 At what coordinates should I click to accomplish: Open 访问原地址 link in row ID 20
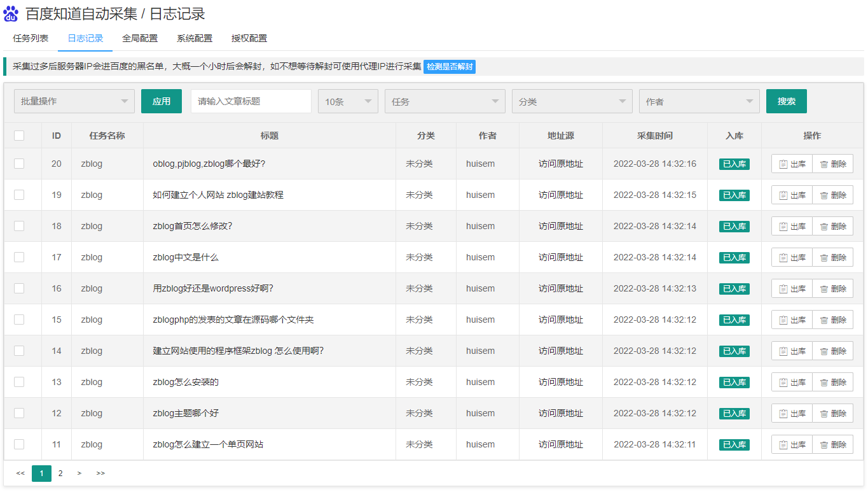561,164
